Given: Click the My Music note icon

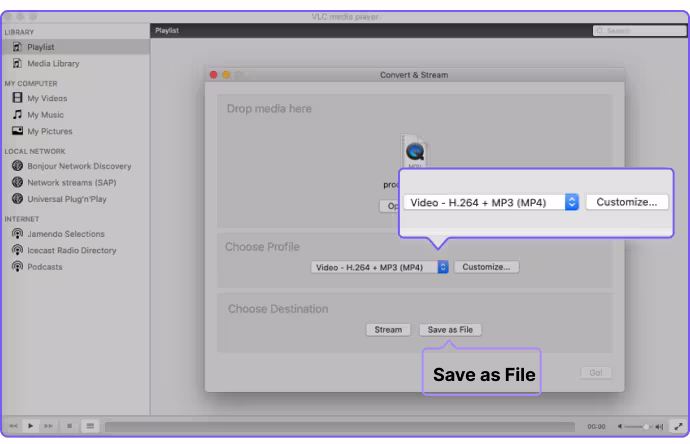Looking at the screenshot, I should (17, 114).
